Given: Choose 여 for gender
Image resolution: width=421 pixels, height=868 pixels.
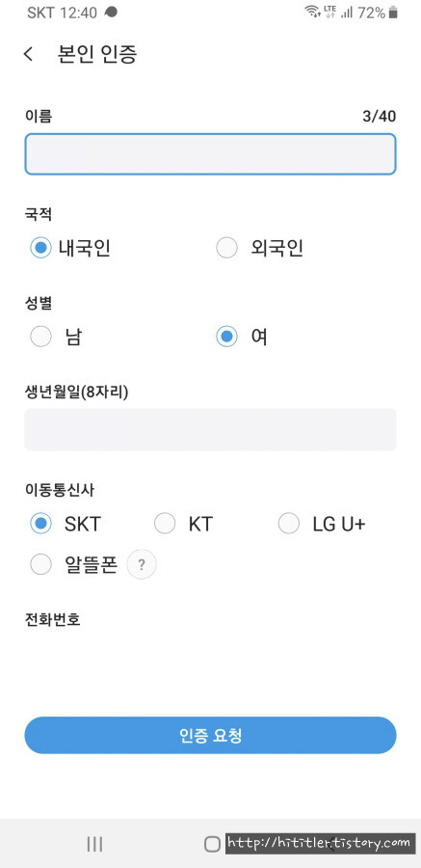Looking at the screenshot, I should (x=242, y=336).
